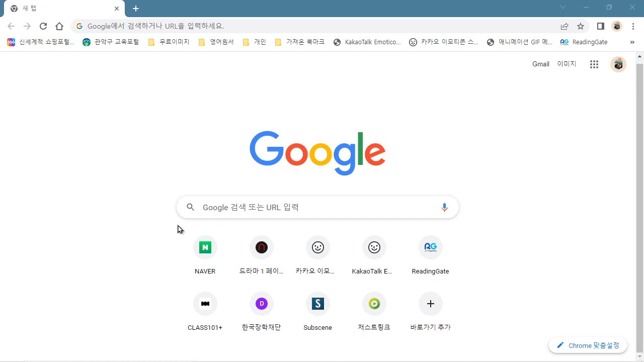Open the 한국장학재단 shortcut
Image resolution: width=644 pixels, height=362 pixels.
pos(261,303)
